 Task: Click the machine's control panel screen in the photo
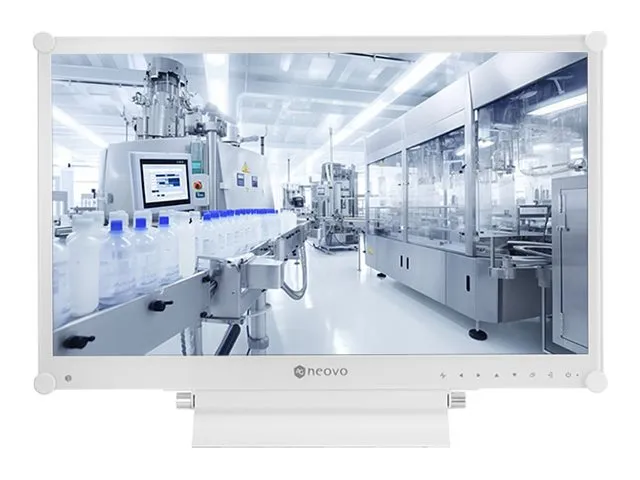click(164, 182)
